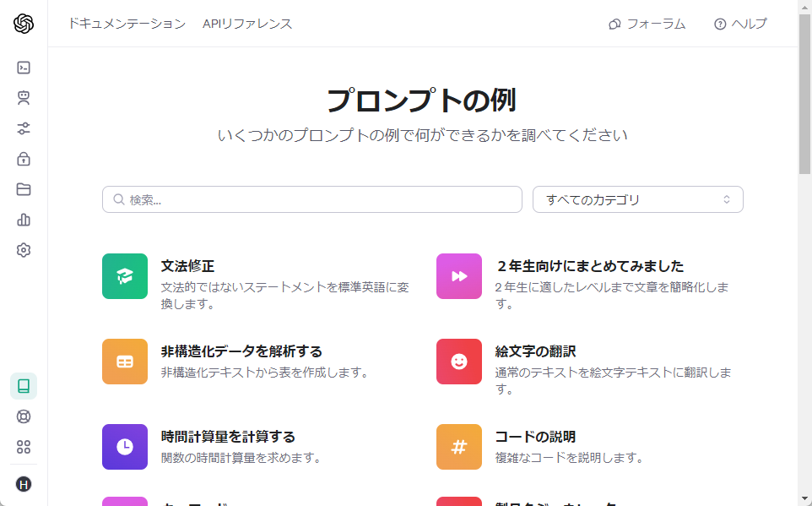812x506 pixels.
Task: Open the Assistants robot icon in the sidebar
Action: tap(24, 98)
